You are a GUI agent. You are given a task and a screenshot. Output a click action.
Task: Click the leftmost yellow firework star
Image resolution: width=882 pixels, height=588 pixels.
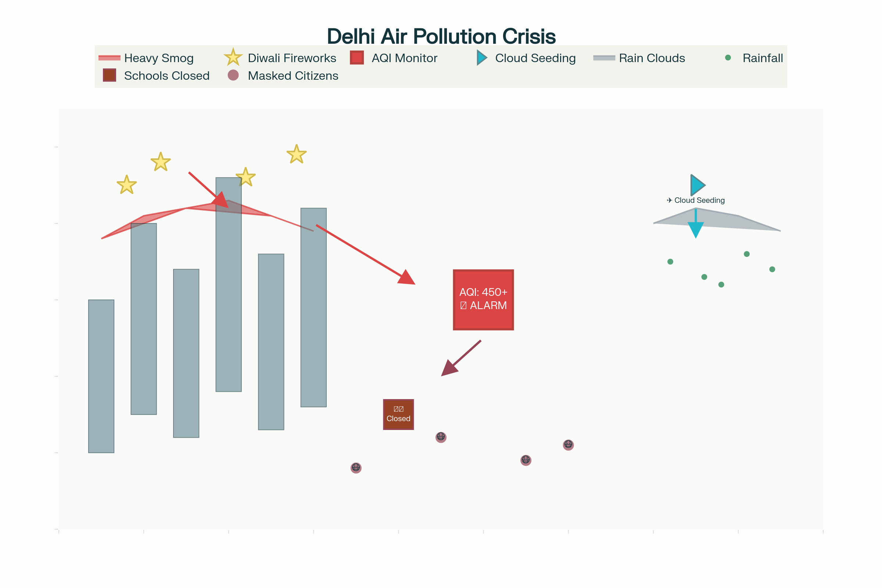[127, 185]
